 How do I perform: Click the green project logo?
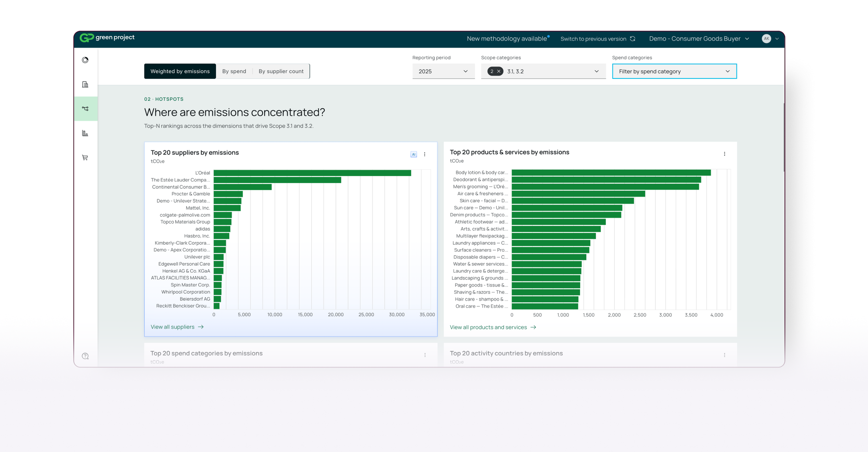(107, 38)
